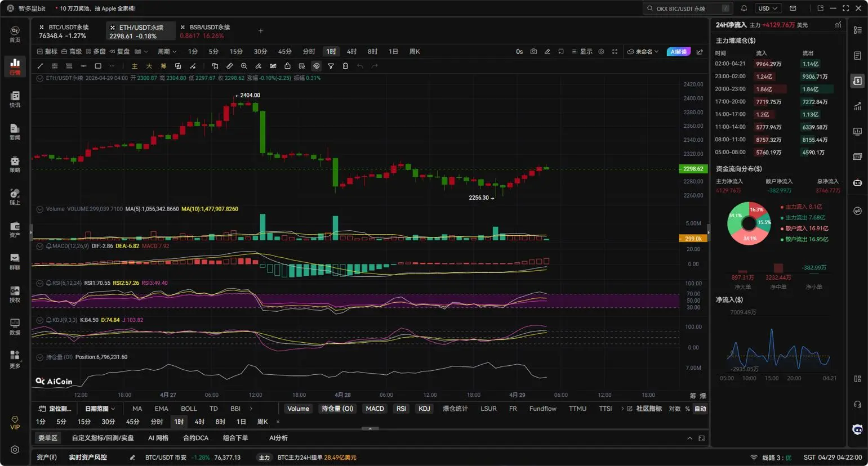
Task: Click the lock drawings icon
Action: (287, 66)
